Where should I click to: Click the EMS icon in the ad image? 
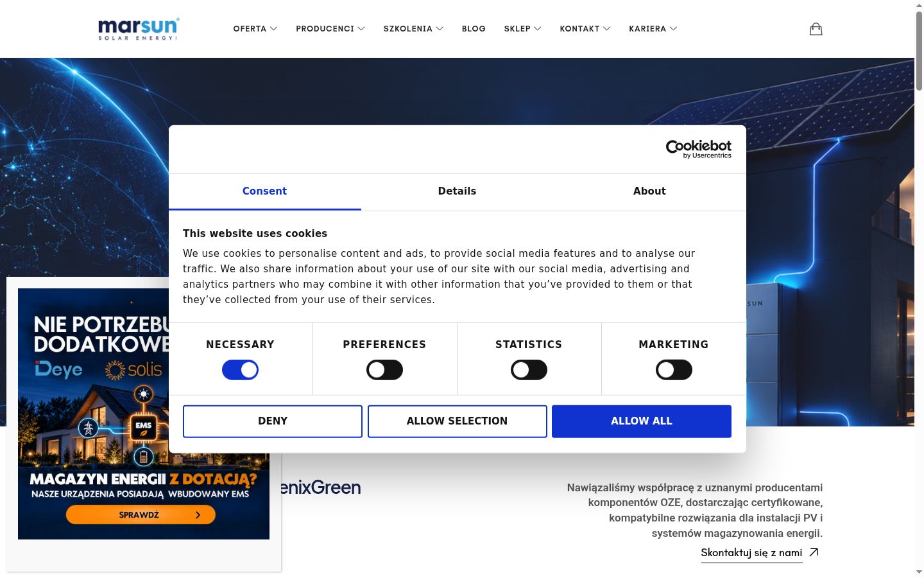143,426
